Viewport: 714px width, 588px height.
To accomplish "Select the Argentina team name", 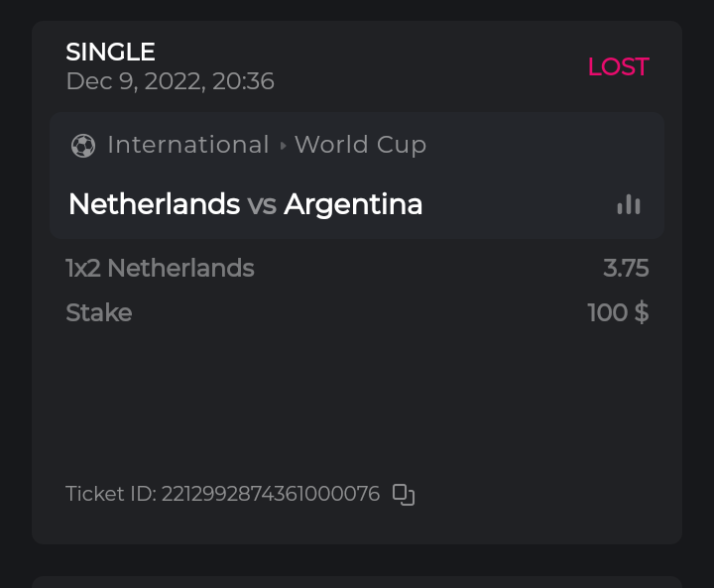I will point(353,204).
